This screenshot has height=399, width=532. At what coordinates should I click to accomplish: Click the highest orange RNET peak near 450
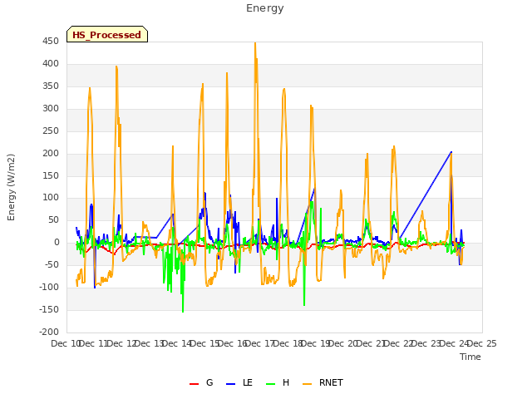(255, 43)
